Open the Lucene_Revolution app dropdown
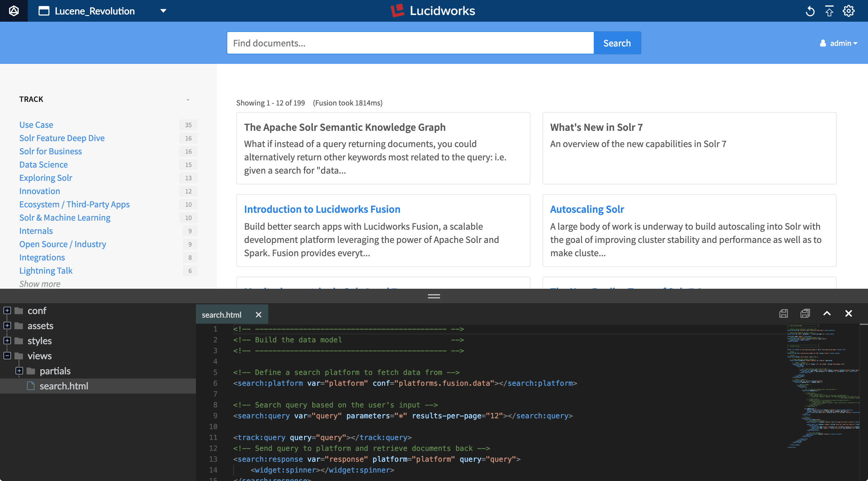Viewport: 868px width, 481px height. [x=163, y=11]
